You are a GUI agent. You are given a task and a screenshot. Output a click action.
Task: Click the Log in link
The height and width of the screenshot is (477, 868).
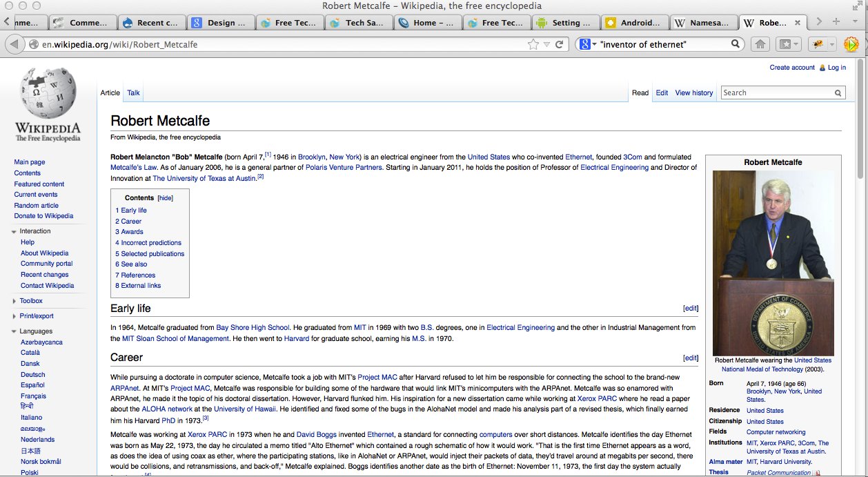point(837,68)
